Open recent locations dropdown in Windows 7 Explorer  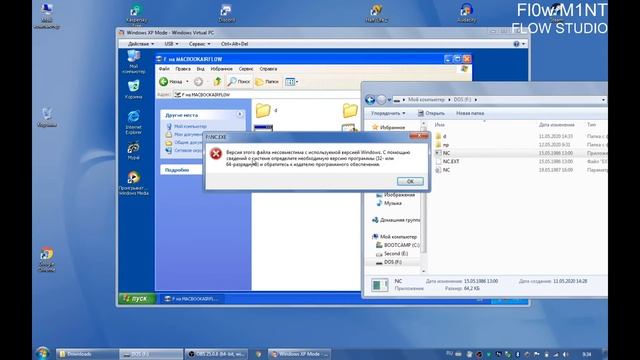389,100
